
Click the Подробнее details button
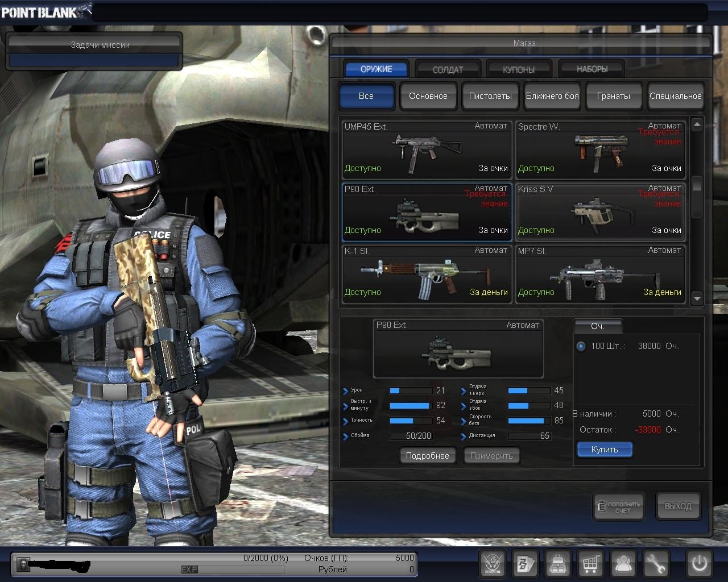click(x=428, y=456)
